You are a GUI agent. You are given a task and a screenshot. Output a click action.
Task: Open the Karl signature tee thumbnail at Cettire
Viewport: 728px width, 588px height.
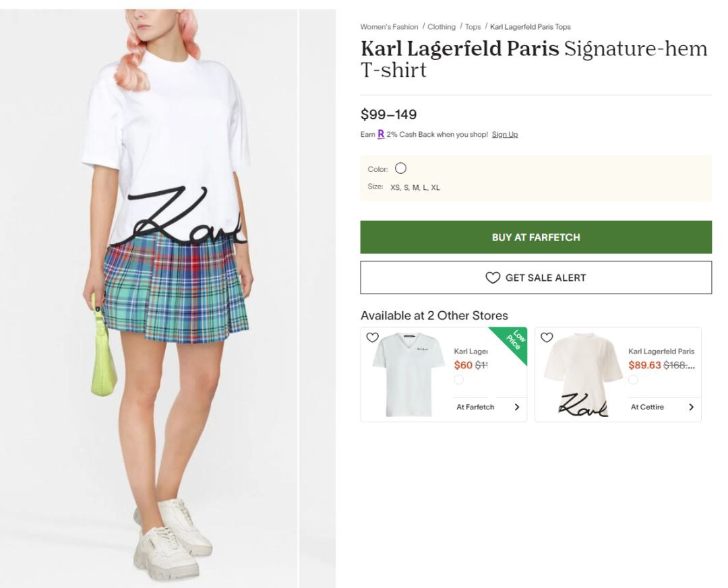point(582,374)
